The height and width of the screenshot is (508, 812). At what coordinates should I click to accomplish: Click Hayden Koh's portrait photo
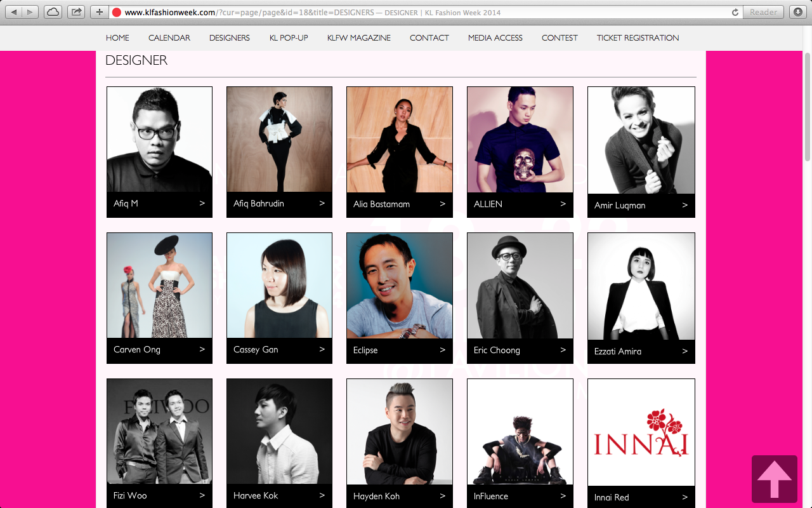pyautogui.click(x=400, y=432)
